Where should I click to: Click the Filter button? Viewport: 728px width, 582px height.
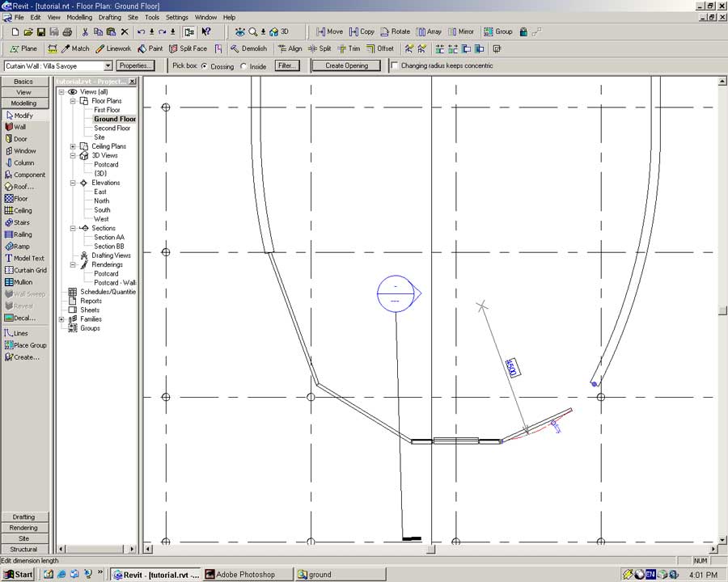[287, 66]
